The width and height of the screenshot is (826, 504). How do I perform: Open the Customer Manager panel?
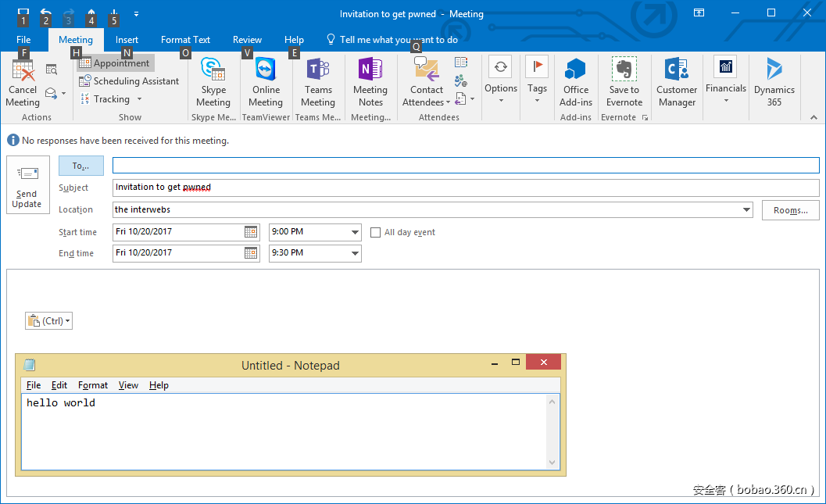[x=677, y=83]
